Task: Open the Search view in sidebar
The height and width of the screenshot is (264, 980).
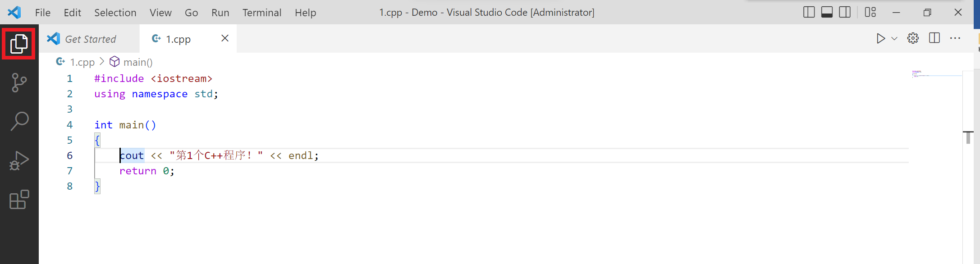Action: coord(19,121)
